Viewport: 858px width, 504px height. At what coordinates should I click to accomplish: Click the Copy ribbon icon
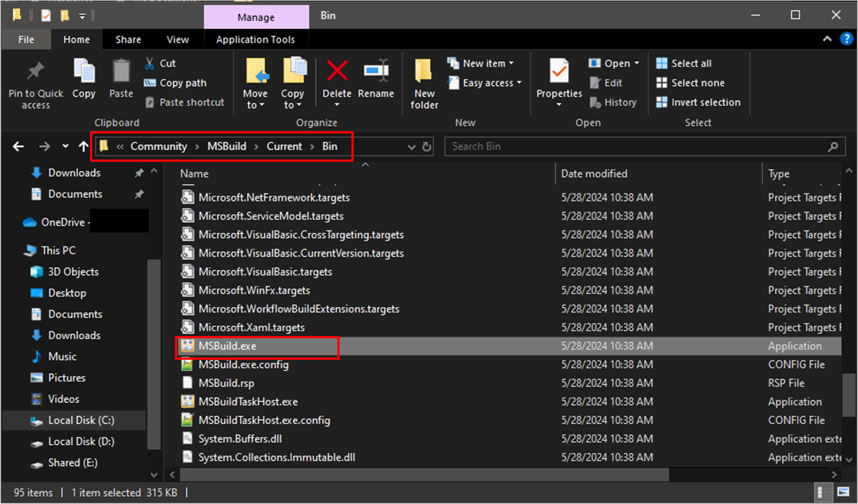[x=84, y=71]
